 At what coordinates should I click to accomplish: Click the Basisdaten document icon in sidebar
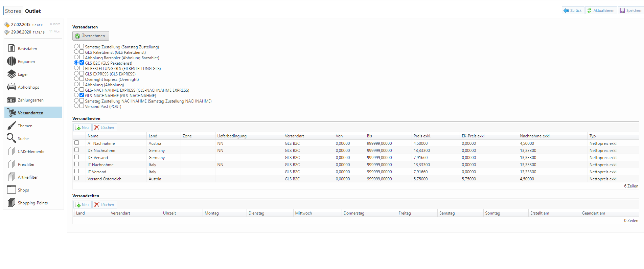[x=11, y=48]
